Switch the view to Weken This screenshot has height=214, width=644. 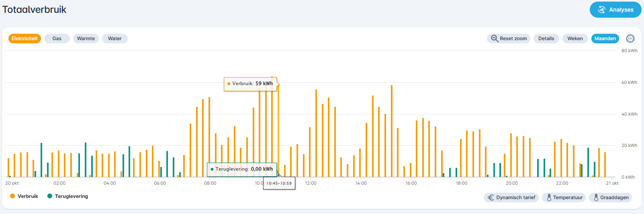575,39
